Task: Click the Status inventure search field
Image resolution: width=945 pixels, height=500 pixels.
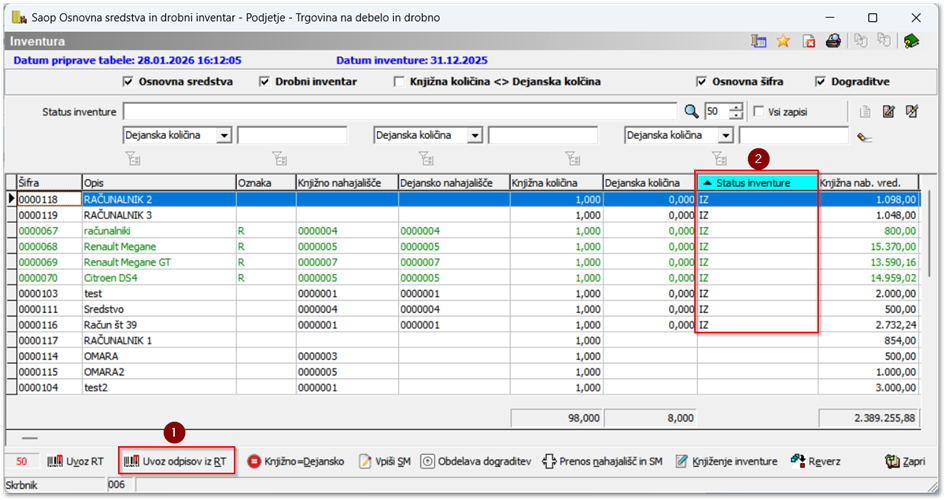Action: tap(400, 111)
